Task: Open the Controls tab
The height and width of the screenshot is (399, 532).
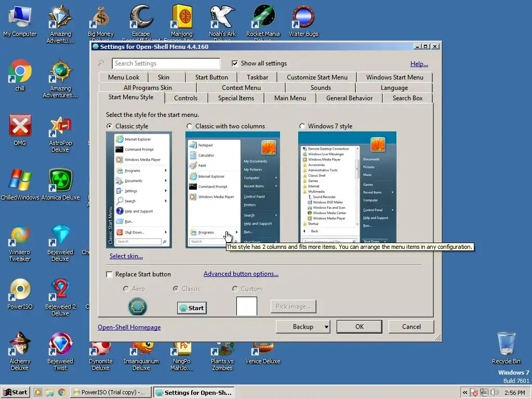Action: pyautogui.click(x=185, y=98)
